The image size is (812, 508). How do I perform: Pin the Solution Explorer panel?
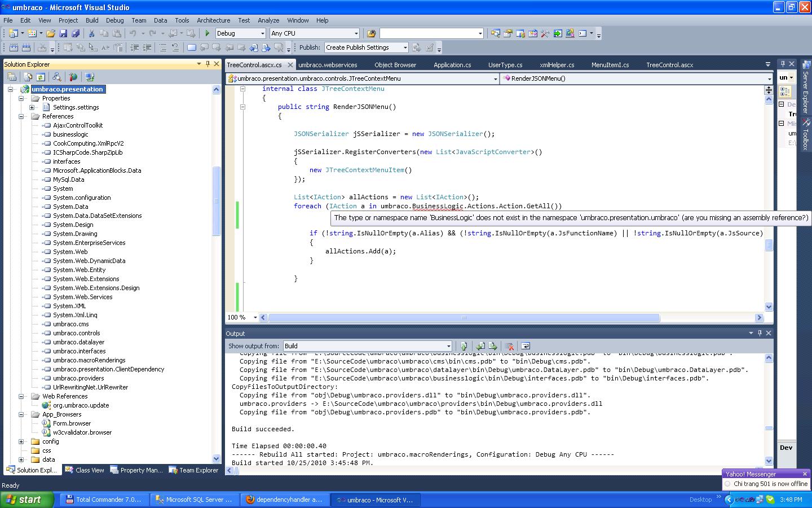(x=208, y=64)
